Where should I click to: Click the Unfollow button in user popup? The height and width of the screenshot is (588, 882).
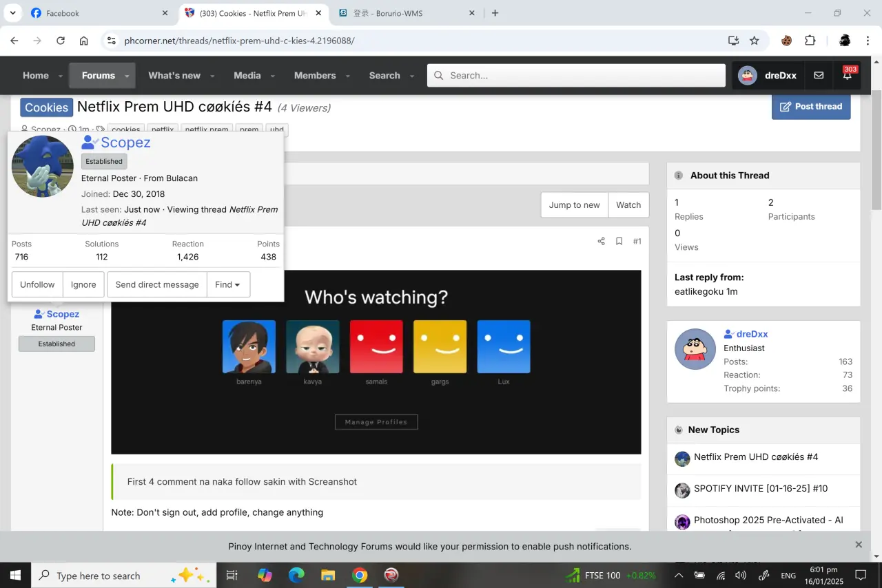click(37, 284)
